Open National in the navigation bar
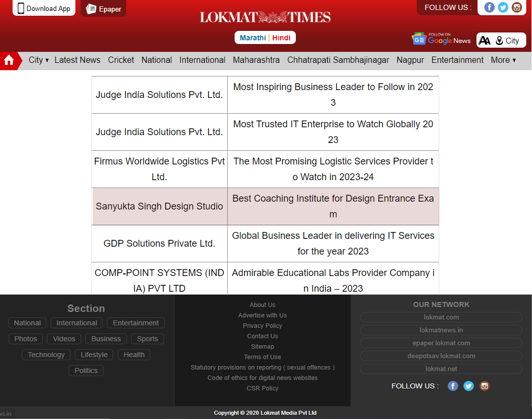Image resolution: width=532 pixels, height=419 pixels. [x=157, y=60]
